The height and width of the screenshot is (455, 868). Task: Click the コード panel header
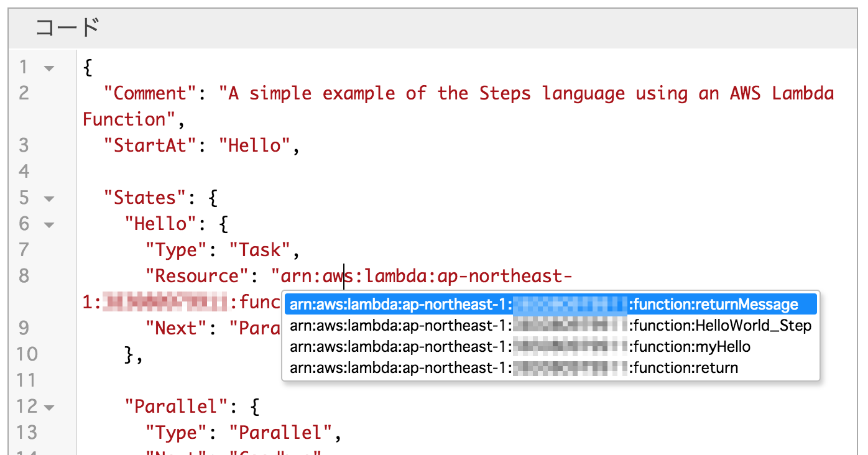(67, 28)
